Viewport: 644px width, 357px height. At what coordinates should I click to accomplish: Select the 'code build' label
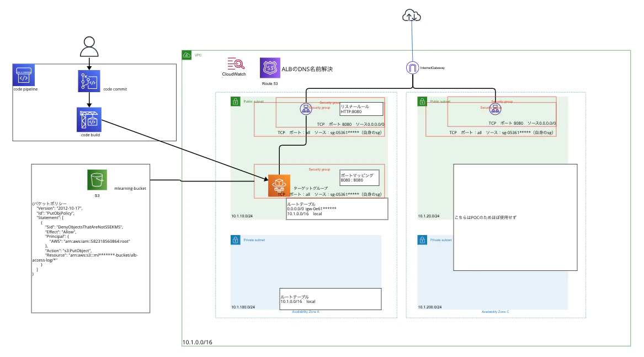[x=91, y=135]
